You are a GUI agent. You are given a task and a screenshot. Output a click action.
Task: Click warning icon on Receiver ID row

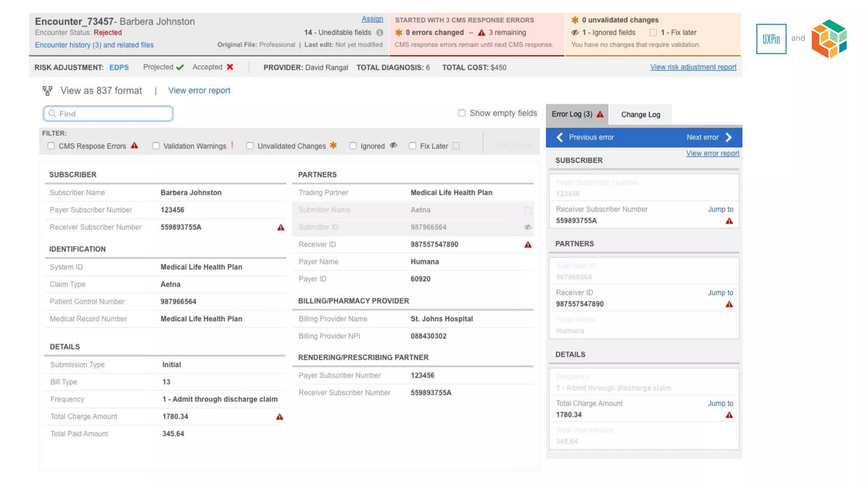click(528, 245)
